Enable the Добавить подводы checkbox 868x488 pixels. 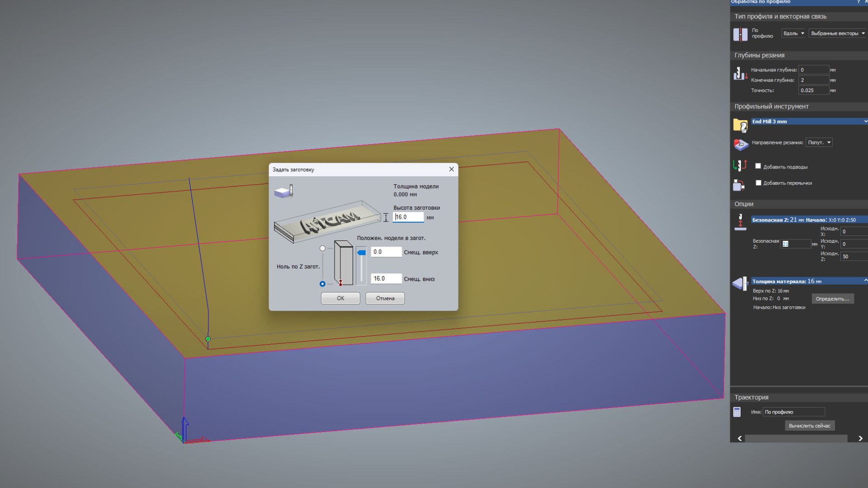[758, 166]
